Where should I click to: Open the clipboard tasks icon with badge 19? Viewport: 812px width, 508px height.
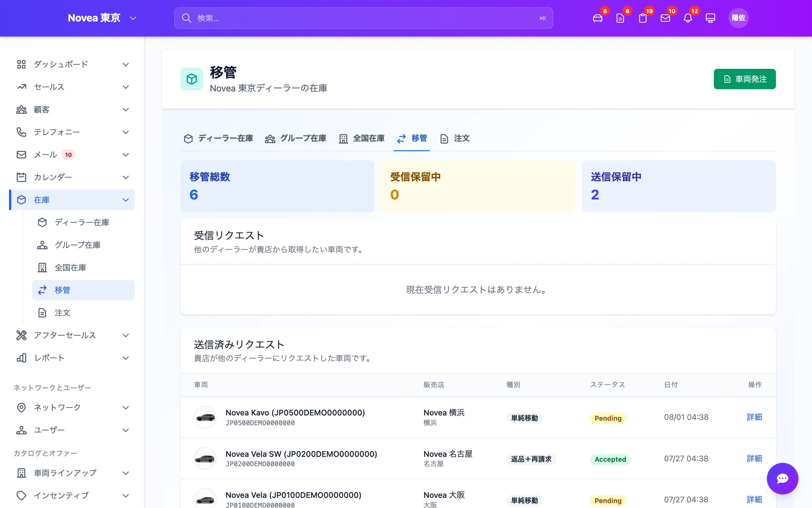642,18
